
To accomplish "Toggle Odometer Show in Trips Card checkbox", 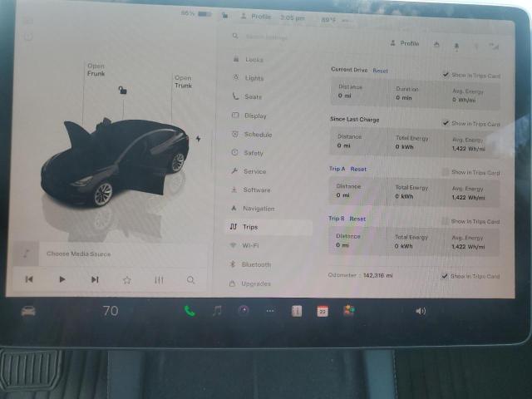I will click(446, 276).
